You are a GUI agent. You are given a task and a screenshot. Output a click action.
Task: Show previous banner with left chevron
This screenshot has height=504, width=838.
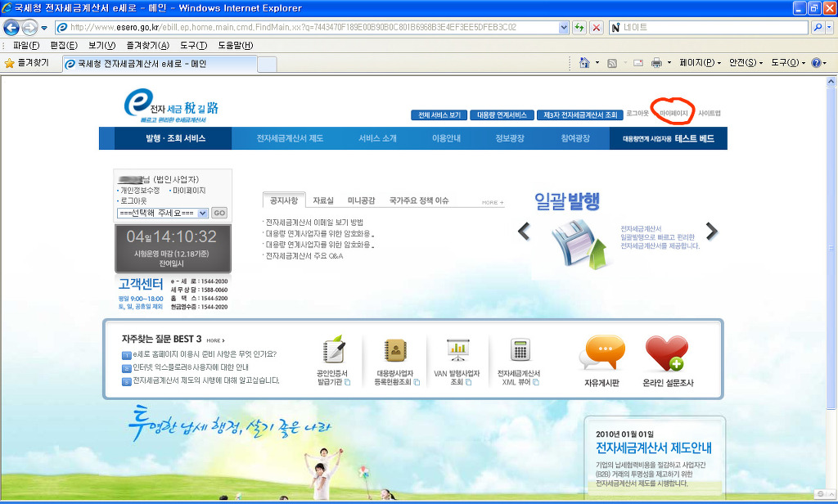point(524,232)
